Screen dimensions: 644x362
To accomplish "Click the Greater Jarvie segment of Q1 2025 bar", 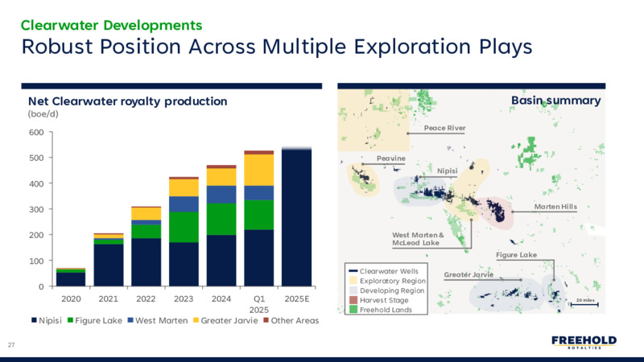I will coord(259,170).
